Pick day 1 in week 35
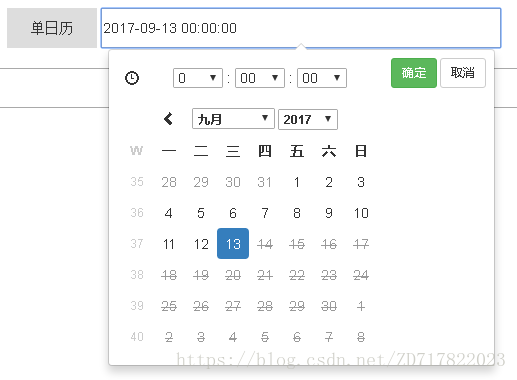Image resolution: width=517 pixels, height=380 pixels. pos(297,182)
